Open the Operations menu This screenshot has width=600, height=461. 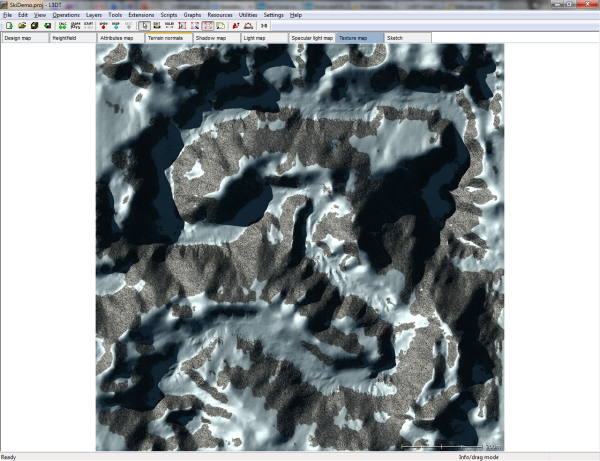pyautogui.click(x=66, y=16)
